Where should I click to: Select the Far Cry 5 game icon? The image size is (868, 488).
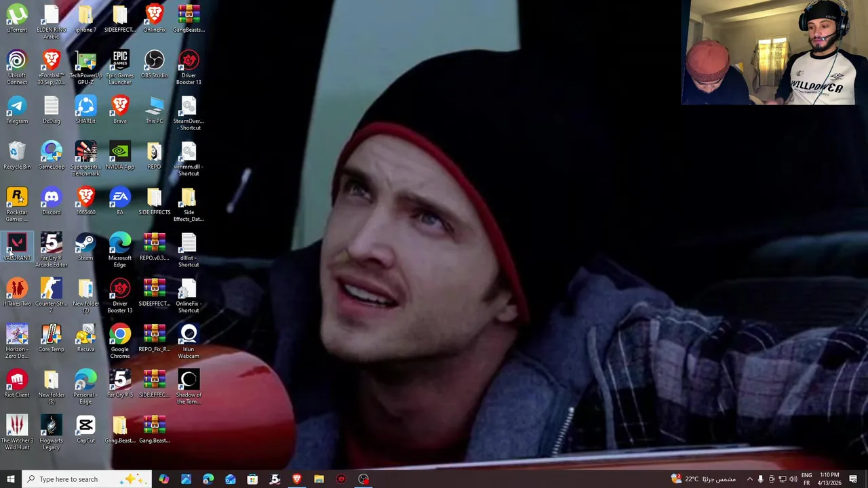click(120, 383)
